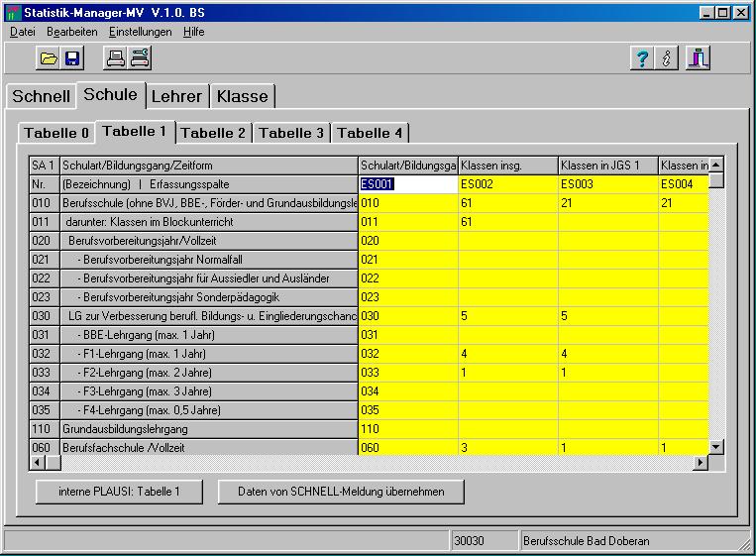Click the info 'i' toolbar icon
This screenshot has width=756, height=556.
coord(667,58)
